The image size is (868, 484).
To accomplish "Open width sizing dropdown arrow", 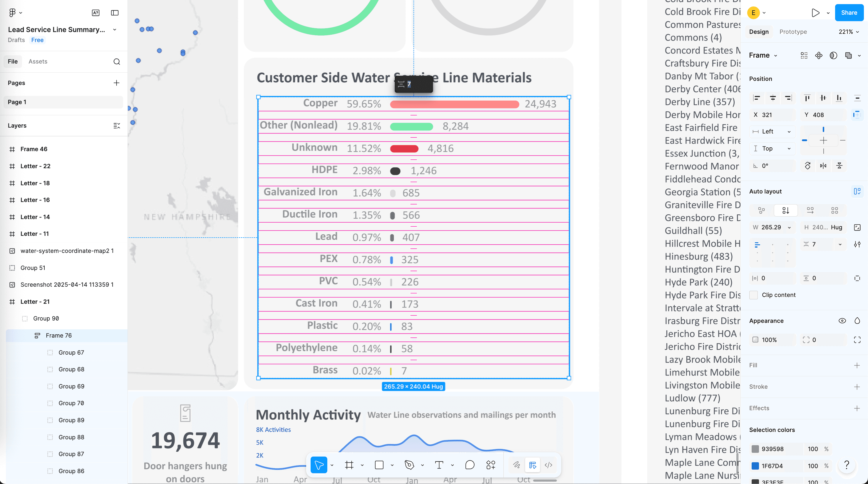I will click(789, 228).
